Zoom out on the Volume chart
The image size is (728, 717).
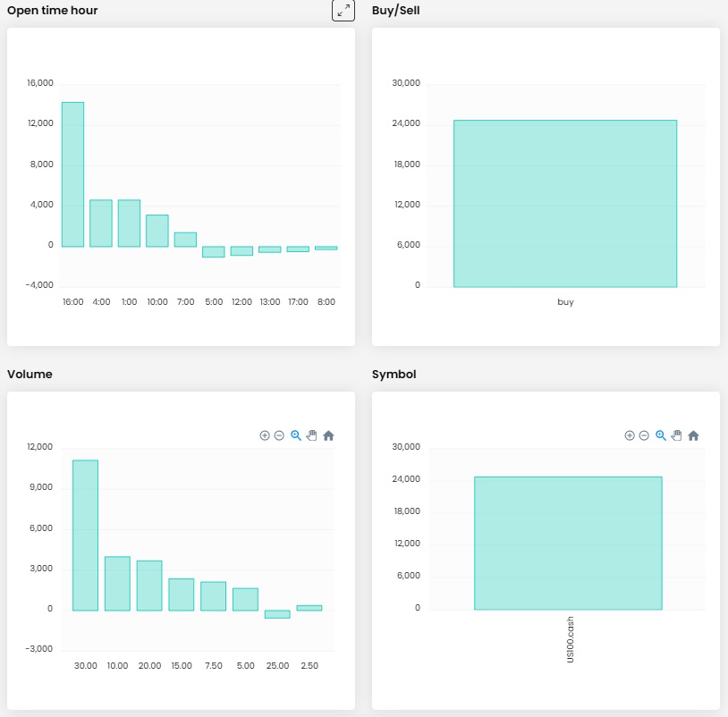coord(279,435)
